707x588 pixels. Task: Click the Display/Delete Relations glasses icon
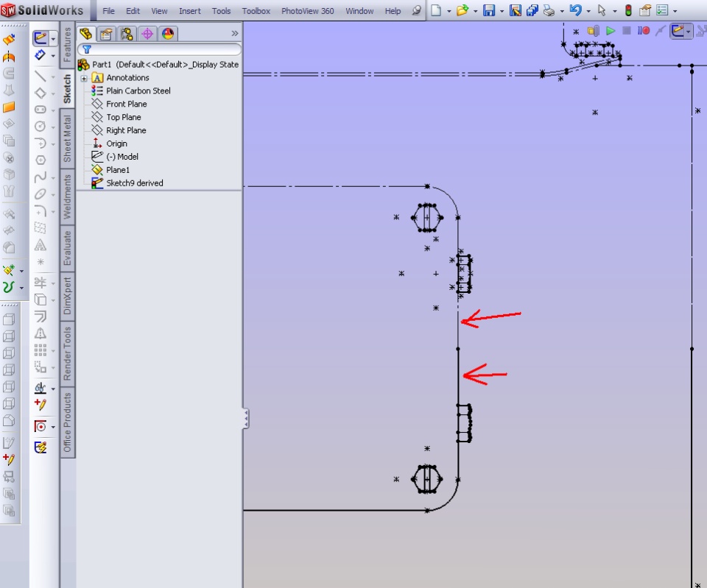tap(40, 387)
